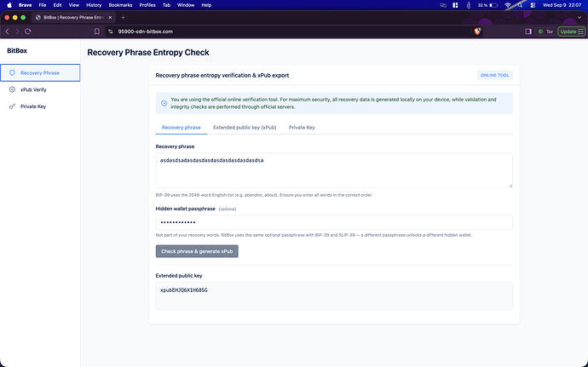588x367 pixels.
Task: Open the File menu
Action: tap(43, 5)
